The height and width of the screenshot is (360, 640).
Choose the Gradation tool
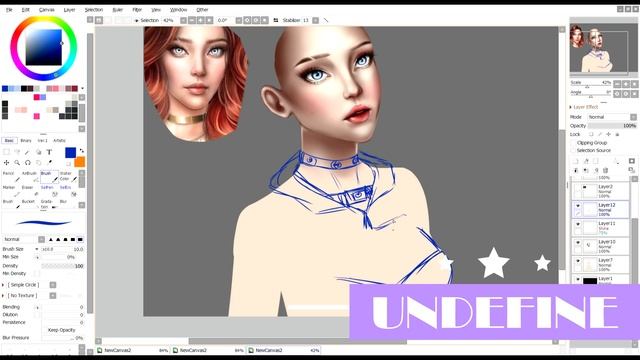click(49, 204)
